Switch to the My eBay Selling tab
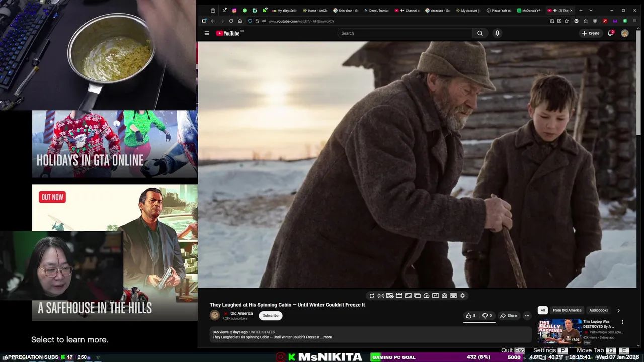644x362 pixels. [x=284, y=11]
